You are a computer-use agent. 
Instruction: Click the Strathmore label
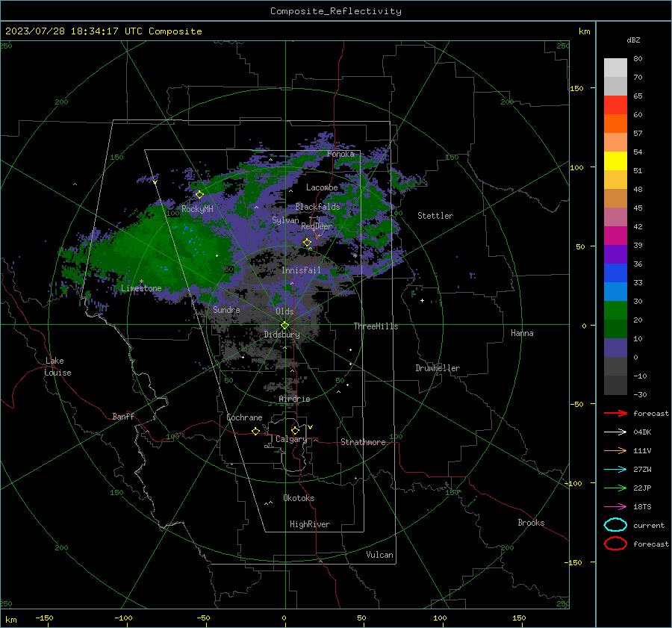pyautogui.click(x=363, y=442)
